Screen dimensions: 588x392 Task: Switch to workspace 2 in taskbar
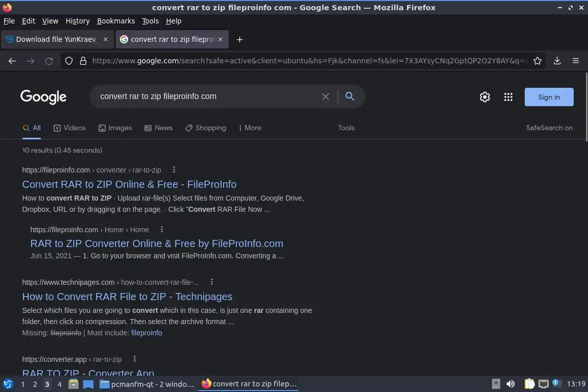click(x=35, y=384)
